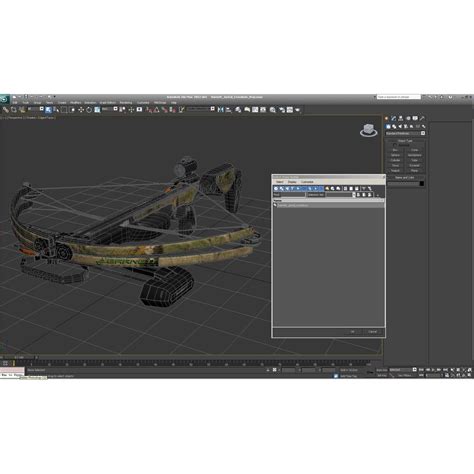
Task: Click the ViewCube in viewport
Action: click(368, 130)
